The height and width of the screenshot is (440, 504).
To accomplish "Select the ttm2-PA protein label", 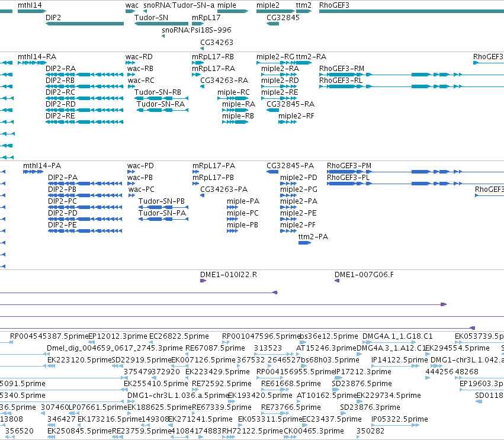I will pos(313,237).
